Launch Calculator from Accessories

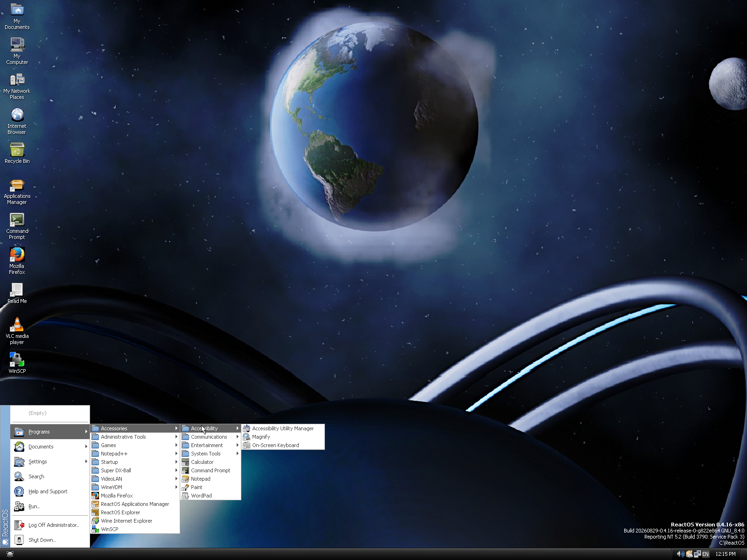pyautogui.click(x=211, y=462)
